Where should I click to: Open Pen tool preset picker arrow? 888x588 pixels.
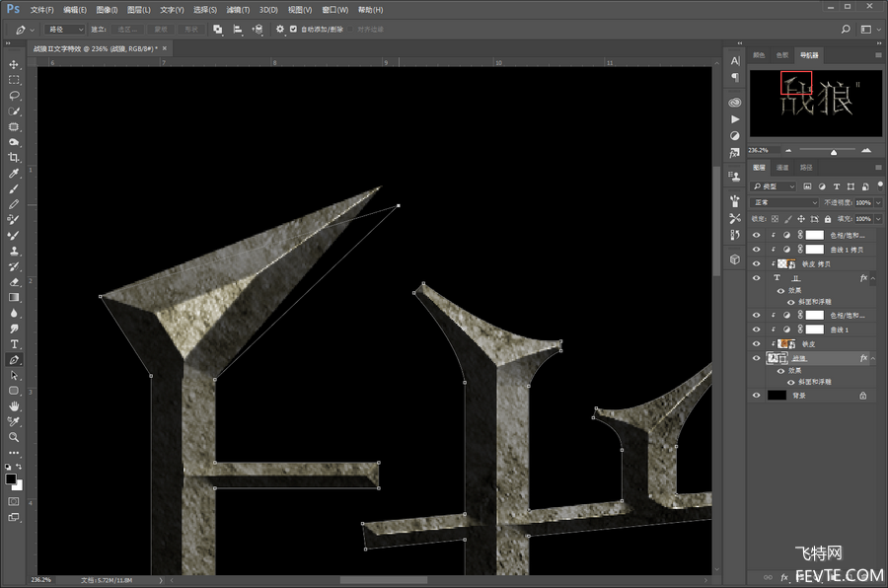click(x=33, y=30)
